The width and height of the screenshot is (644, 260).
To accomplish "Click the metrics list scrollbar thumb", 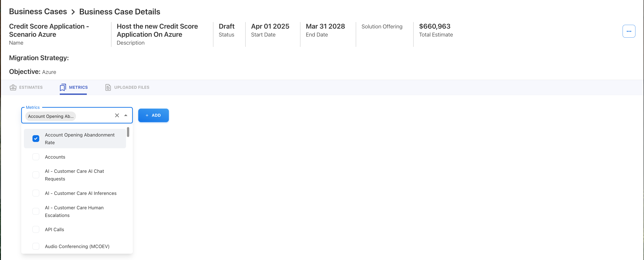I will [x=128, y=132].
